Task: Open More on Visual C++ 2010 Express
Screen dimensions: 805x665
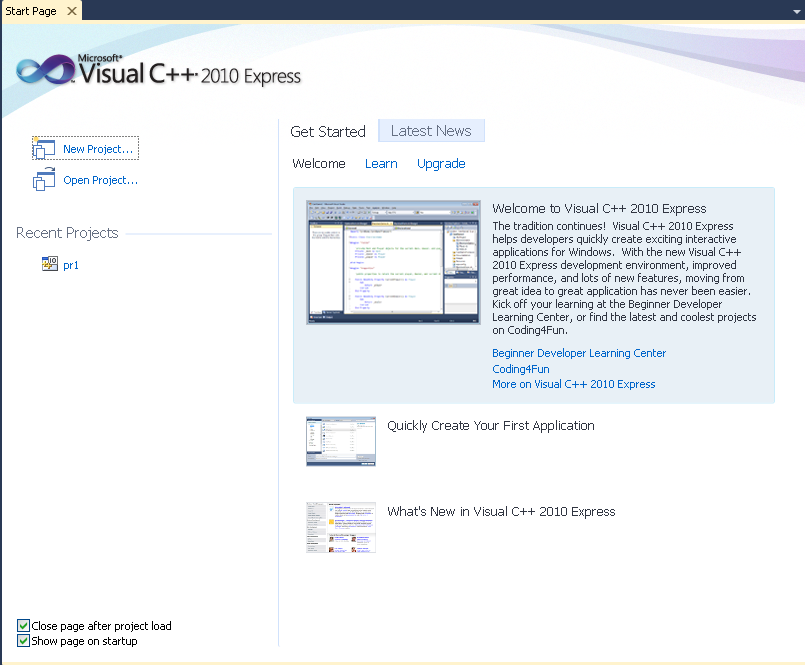Action: (573, 384)
